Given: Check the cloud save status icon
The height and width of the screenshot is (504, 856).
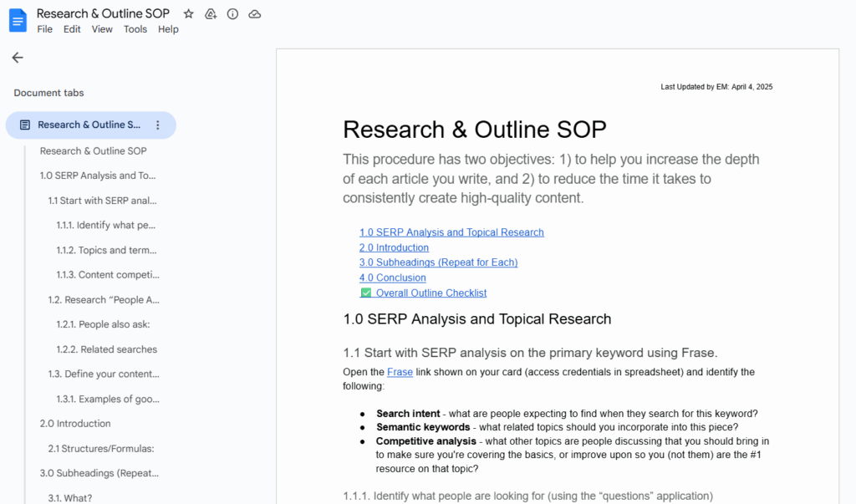Looking at the screenshot, I should point(255,14).
